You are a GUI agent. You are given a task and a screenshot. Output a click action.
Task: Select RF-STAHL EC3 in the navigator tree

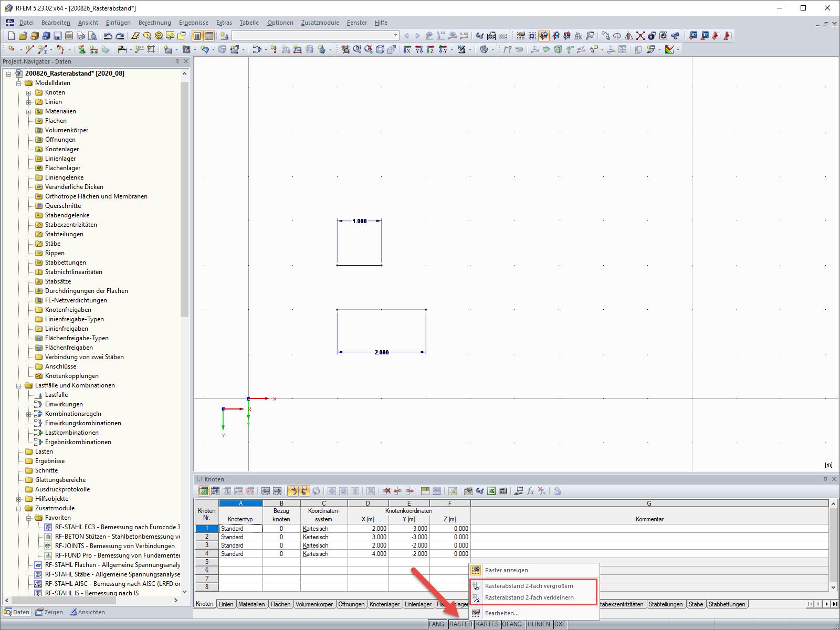click(117, 527)
